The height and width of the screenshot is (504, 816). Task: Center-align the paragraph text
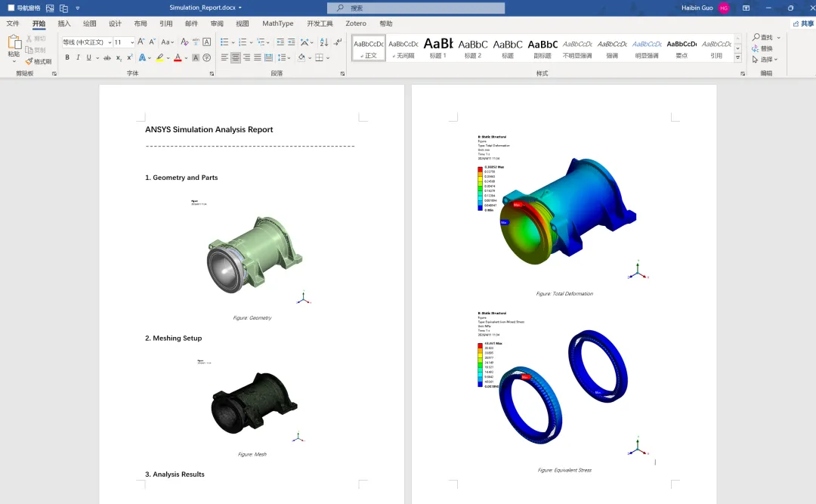236,57
